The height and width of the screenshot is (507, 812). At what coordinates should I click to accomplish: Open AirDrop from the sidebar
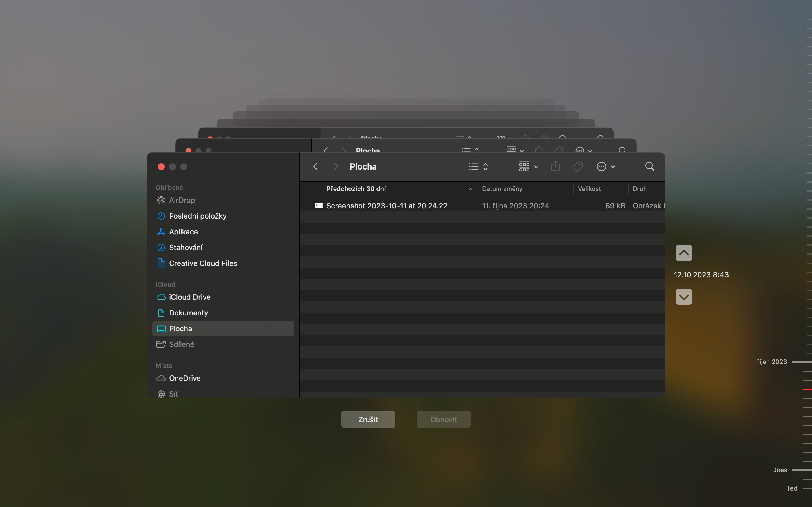(182, 200)
